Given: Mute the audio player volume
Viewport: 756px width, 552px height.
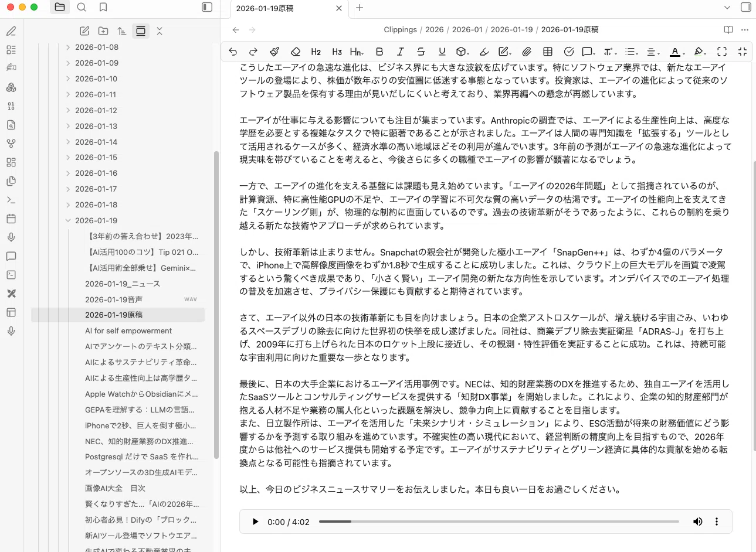Looking at the screenshot, I should (x=698, y=522).
